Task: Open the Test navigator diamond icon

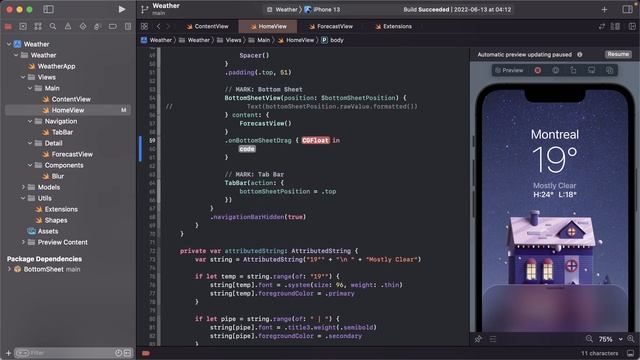Action: (x=83, y=27)
